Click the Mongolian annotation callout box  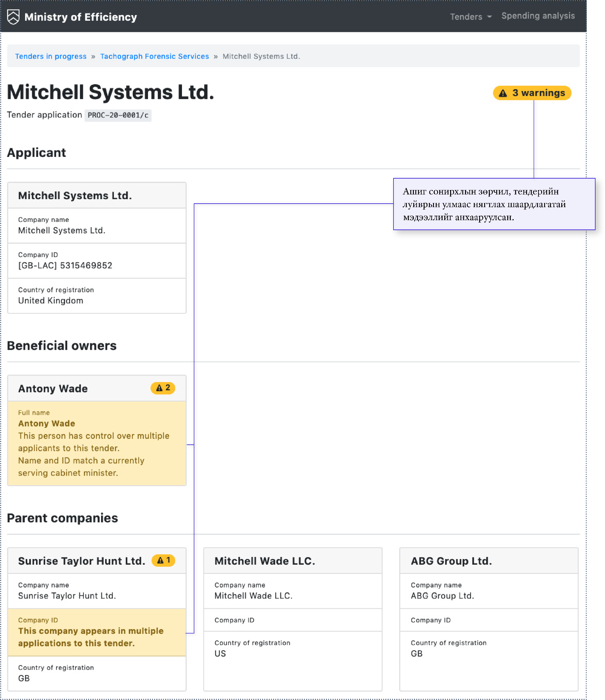[x=494, y=204]
